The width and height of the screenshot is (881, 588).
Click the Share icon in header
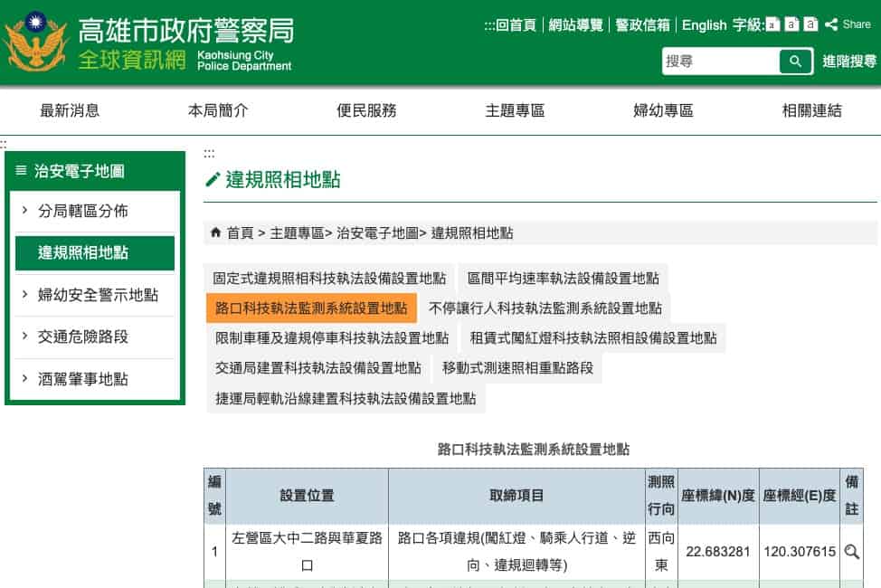831,24
